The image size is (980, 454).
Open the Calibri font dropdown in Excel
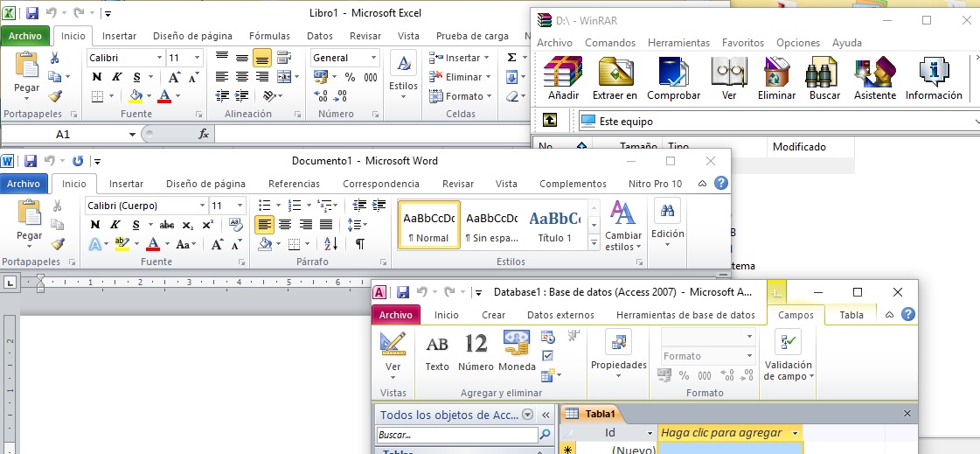click(159, 58)
